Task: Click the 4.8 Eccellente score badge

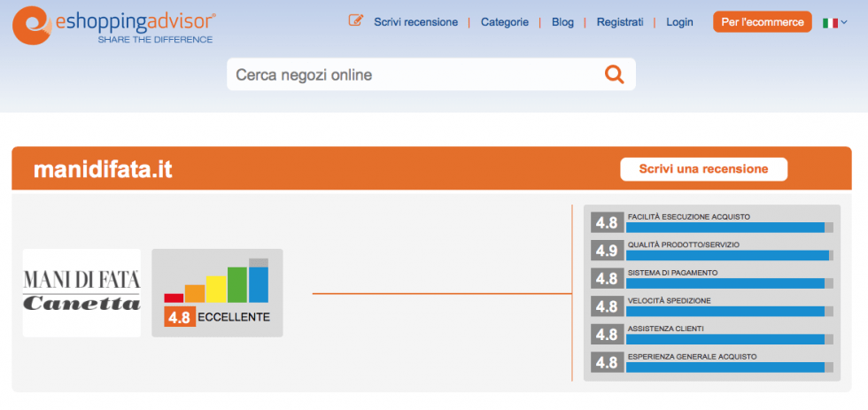Action: 217,317
